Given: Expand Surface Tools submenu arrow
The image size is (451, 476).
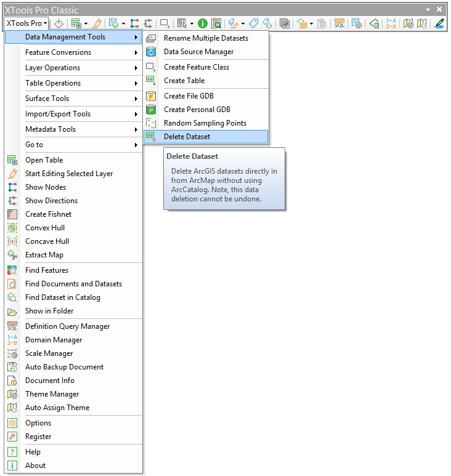Looking at the screenshot, I should 136,99.
